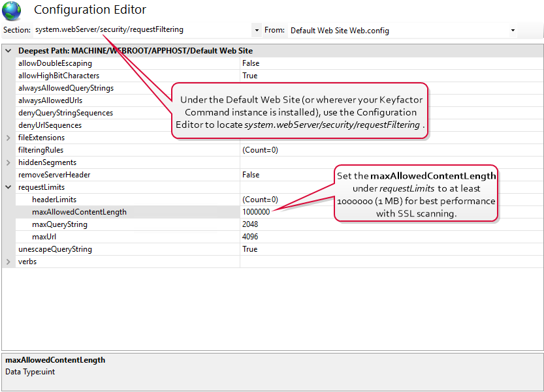Select the filteringRules property row
Screen dimensions: 544x392
[40, 150]
